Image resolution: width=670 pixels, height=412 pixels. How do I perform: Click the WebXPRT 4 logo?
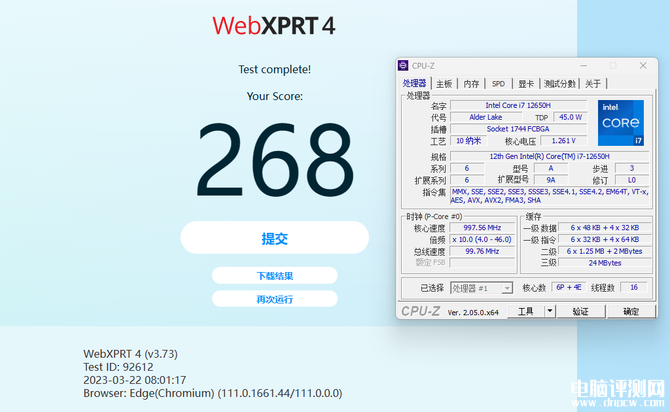[x=274, y=26]
